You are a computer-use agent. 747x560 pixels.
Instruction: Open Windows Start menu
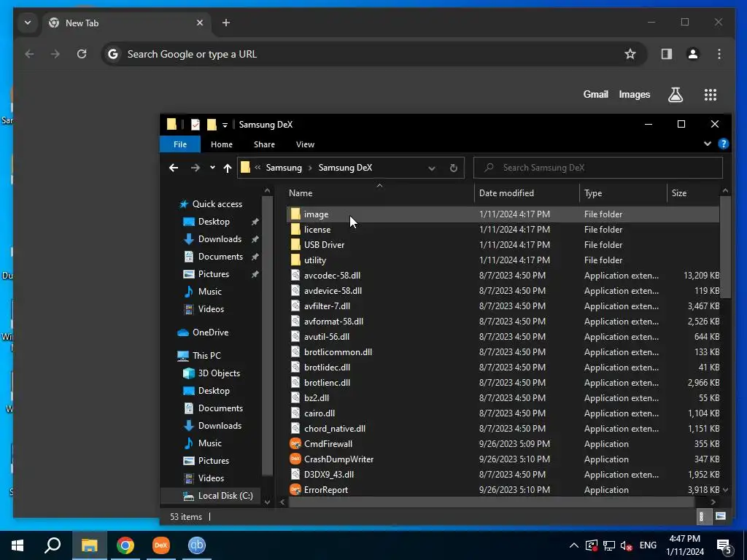click(18, 545)
